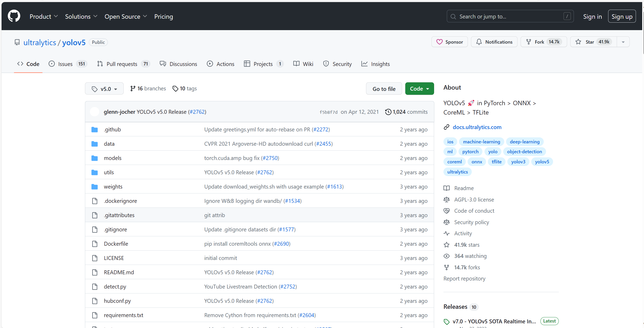Open the yolov5 repository link

74,42
